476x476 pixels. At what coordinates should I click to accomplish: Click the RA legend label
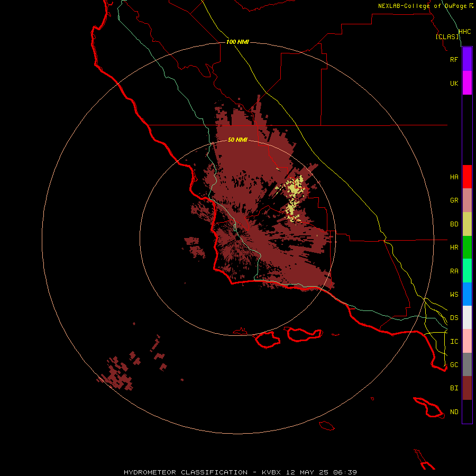click(454, 271)
